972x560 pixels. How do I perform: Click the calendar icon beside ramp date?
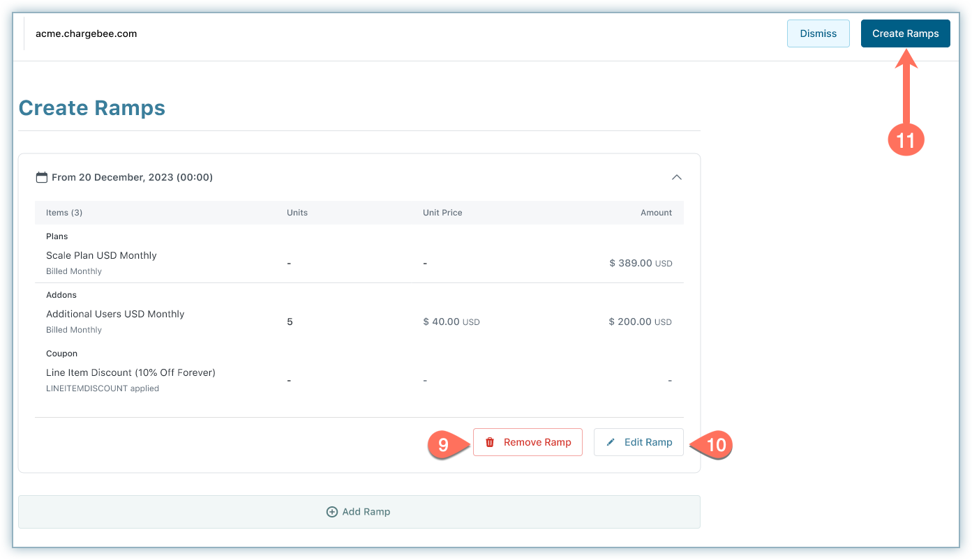pos(42,177)
